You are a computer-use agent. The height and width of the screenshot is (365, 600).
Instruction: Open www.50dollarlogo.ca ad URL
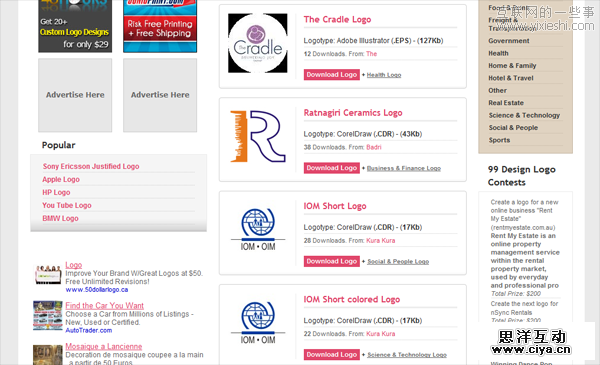click(x=97, y=290)
